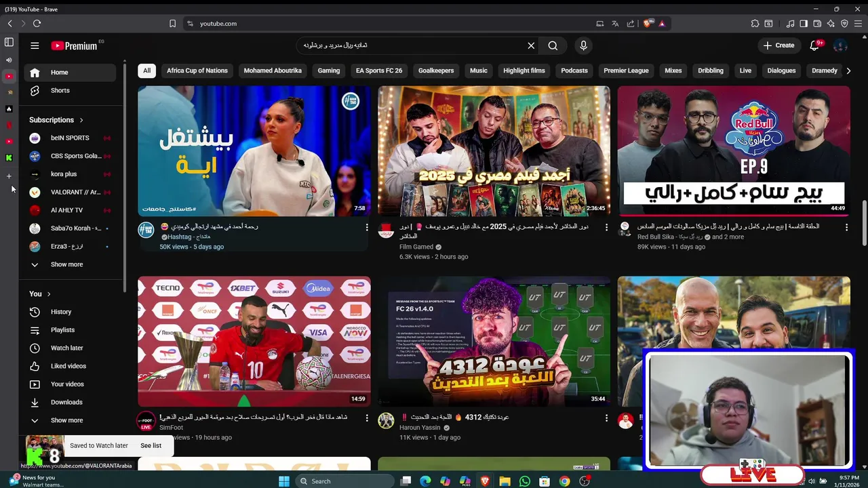This screenshot has width=868, height=488.
Task: Click the Windows taskbar Search box
Action: point(343,481)
